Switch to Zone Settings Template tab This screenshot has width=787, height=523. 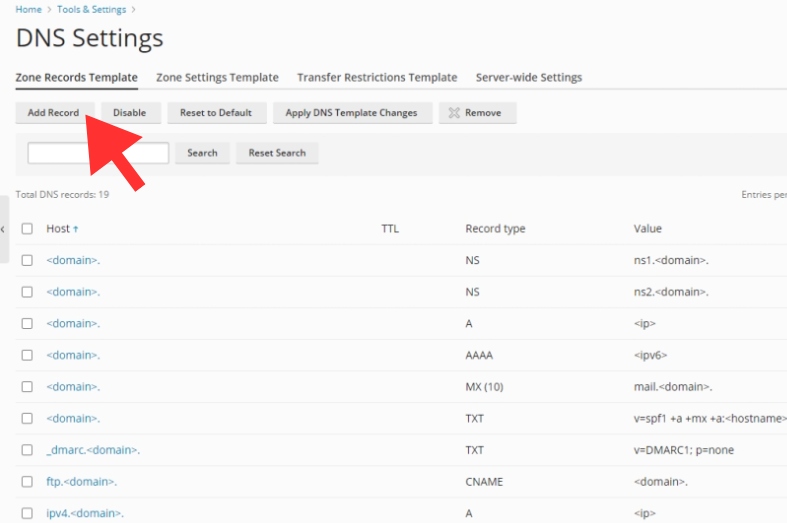[x=217, y=77]
